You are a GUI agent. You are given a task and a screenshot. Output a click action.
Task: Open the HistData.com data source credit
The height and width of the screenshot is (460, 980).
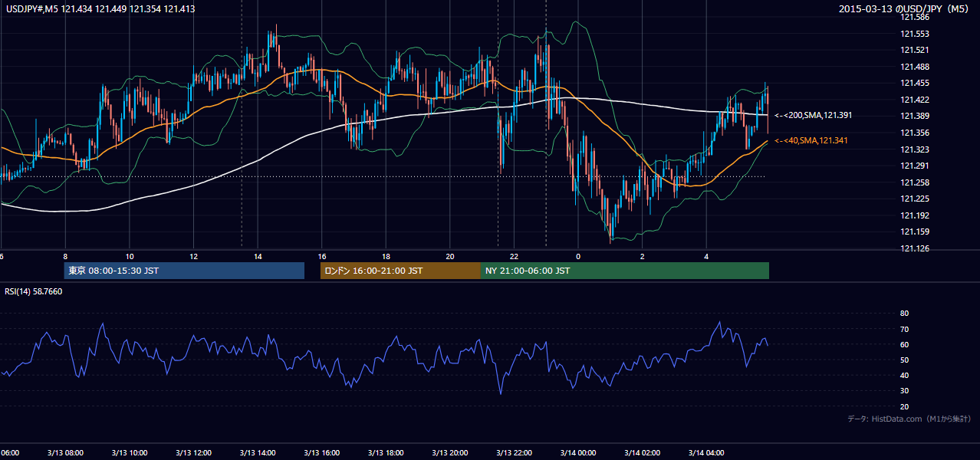click(x=909, y=419)
